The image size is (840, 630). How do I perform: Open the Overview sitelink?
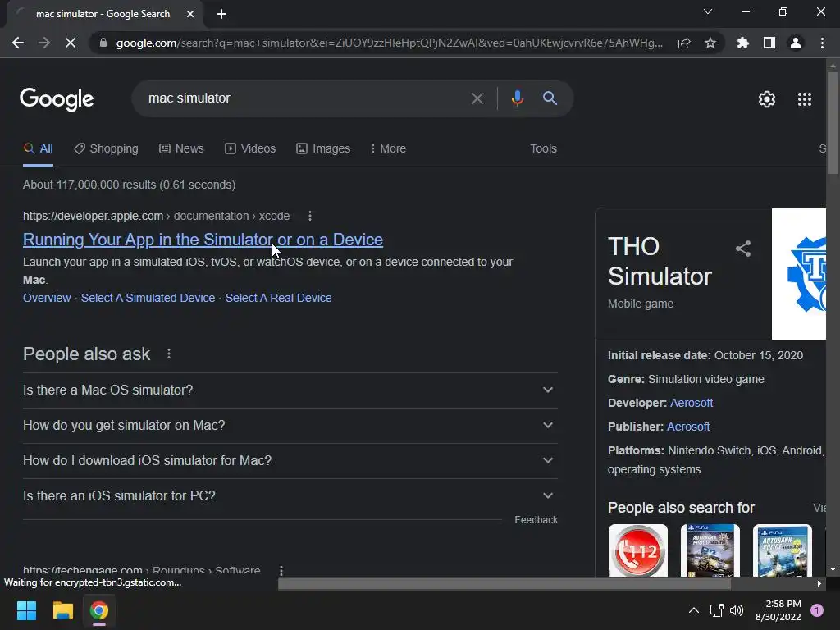pos(47,298)
